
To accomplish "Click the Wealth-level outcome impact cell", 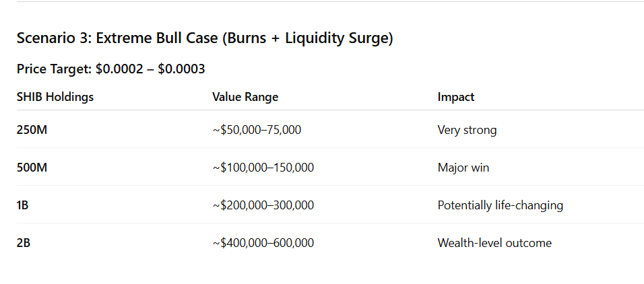I will (x=494, y=243).
